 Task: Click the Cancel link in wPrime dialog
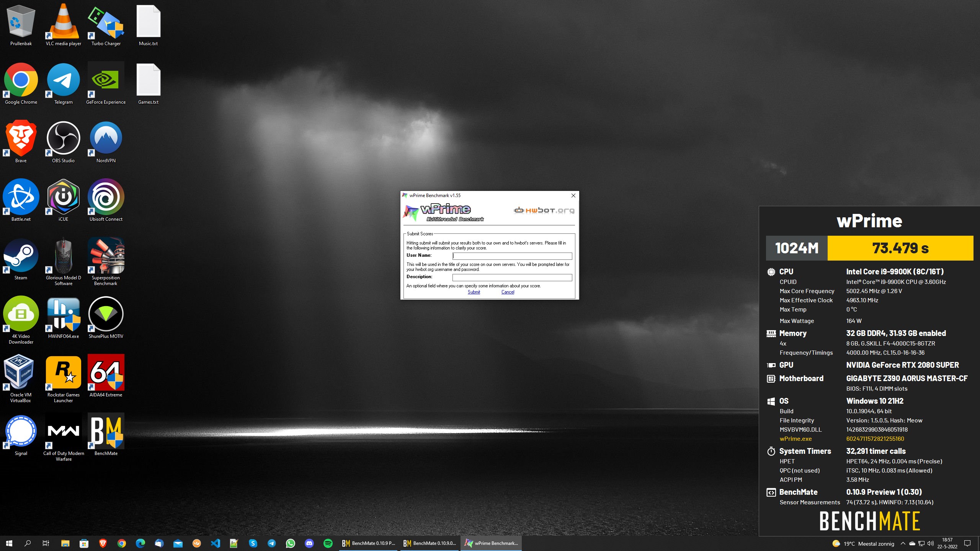(x=508, y=292)
